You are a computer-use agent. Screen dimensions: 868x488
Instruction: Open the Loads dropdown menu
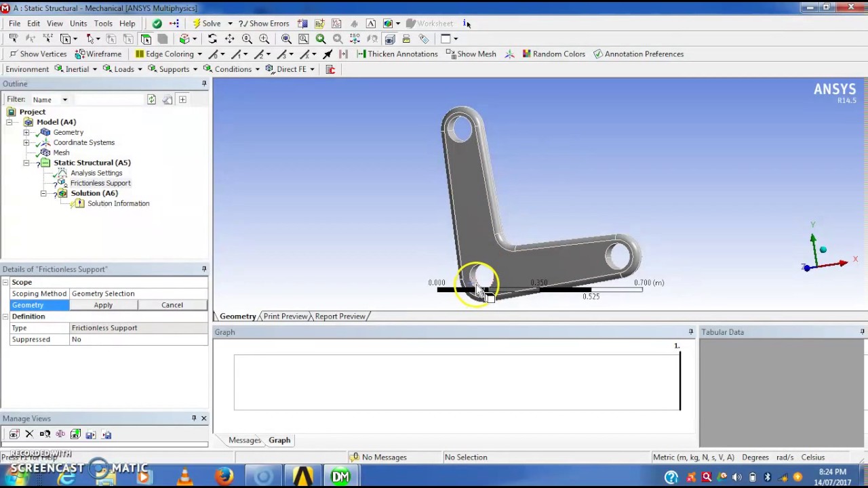[123, 69]
